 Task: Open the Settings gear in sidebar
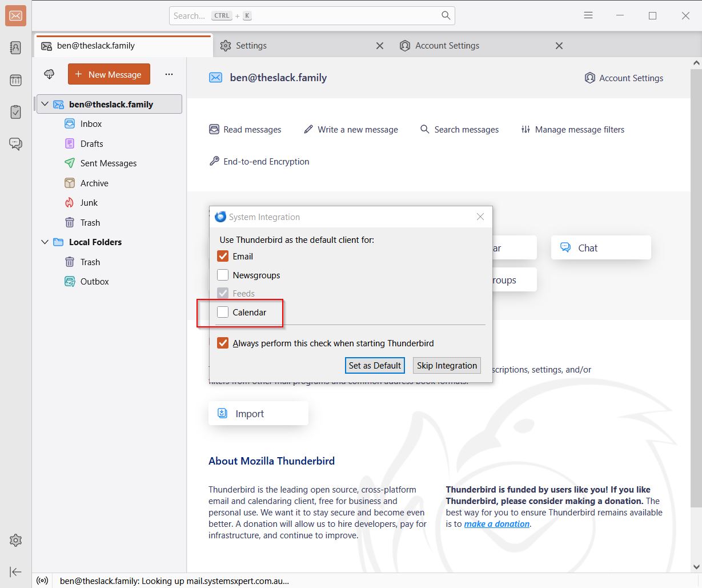pos(16,540)
